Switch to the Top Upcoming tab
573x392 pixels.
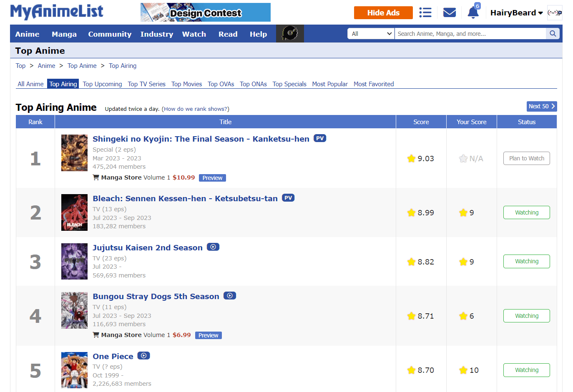pyautogui.click(x=103, y=84)
